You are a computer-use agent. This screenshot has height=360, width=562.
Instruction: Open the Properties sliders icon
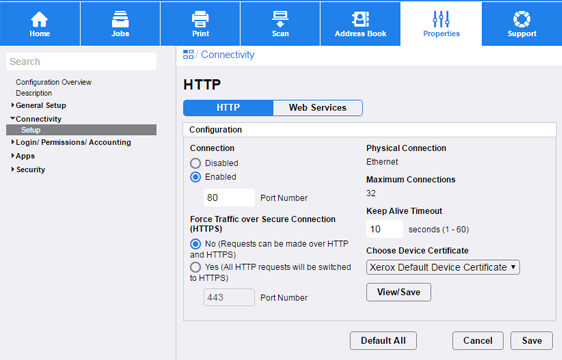click(x=441, y=19)
